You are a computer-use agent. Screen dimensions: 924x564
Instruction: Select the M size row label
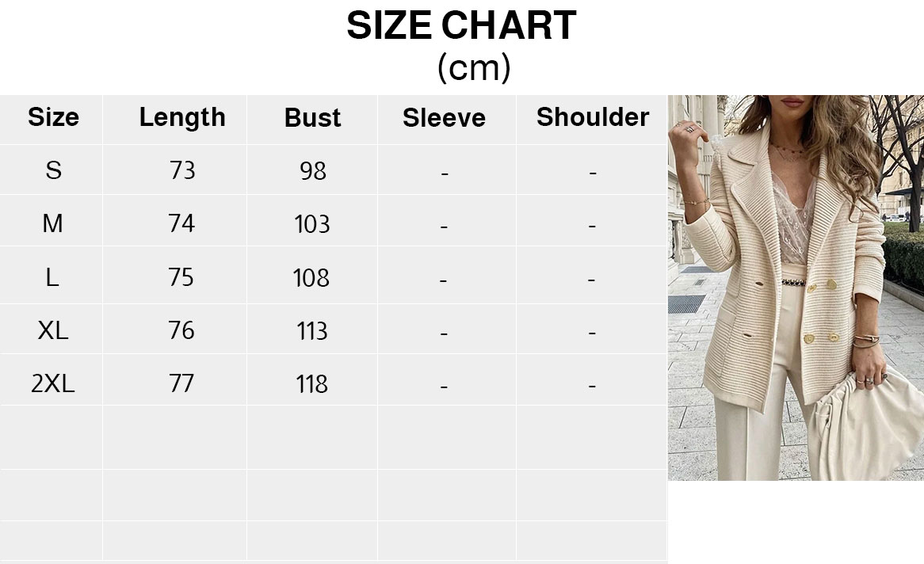point(52,224)
